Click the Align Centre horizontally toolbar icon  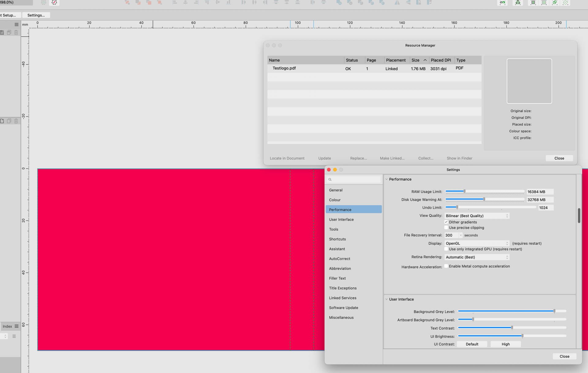[186, 2]
